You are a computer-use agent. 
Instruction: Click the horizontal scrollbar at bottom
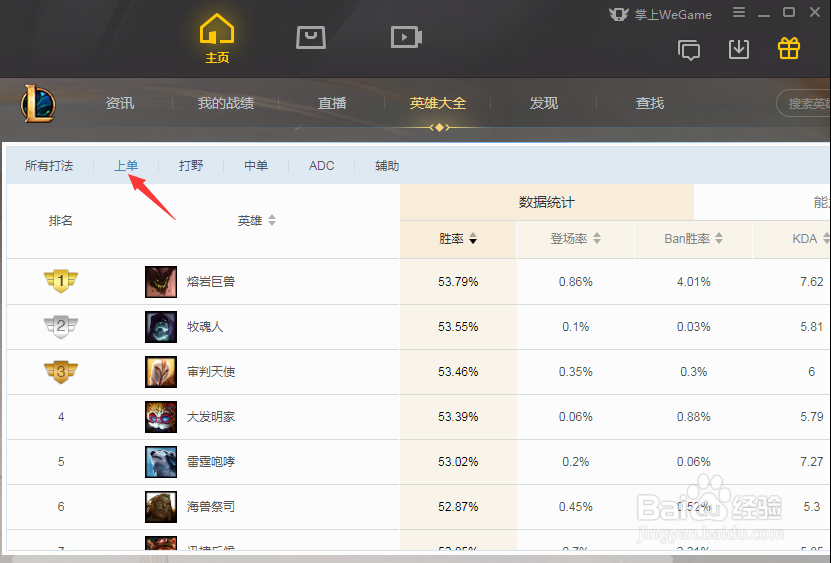coord(342,559)
